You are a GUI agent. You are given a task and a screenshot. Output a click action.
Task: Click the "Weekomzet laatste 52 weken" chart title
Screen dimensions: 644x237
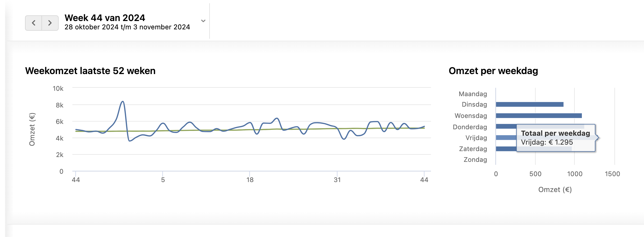tap(90, 71)
